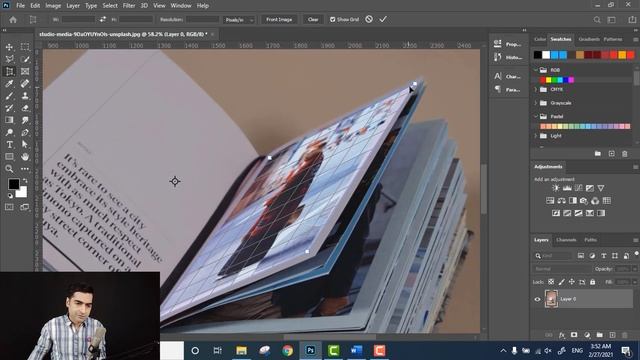The height and width of the screenshot is (360, 640).
Task: Select the Eyedropper tool
Action: click(x=9, y=84)
